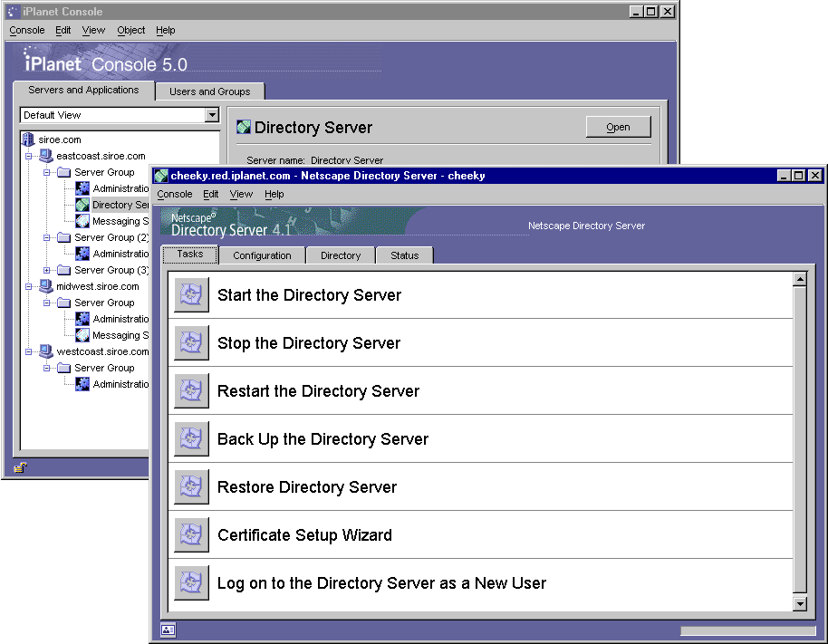Click the Restart the Directory Server task icon
The height and width of the screenshot is (644, 828).
coord(192,390)
